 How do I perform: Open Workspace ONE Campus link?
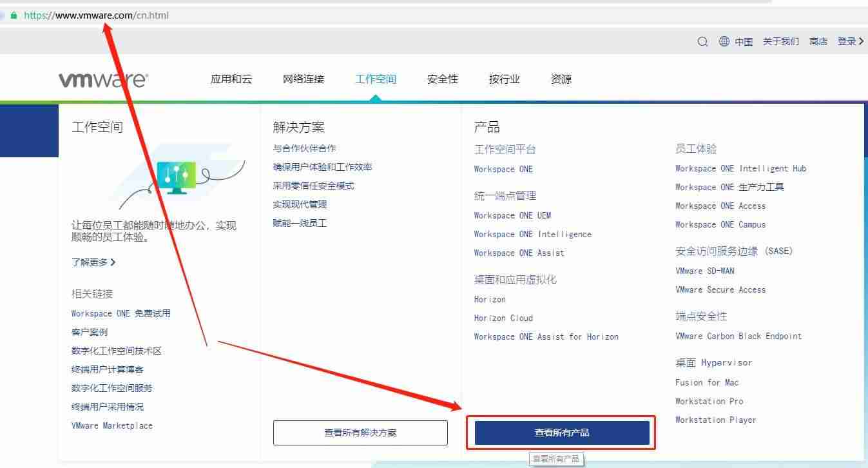coord(720,224)
